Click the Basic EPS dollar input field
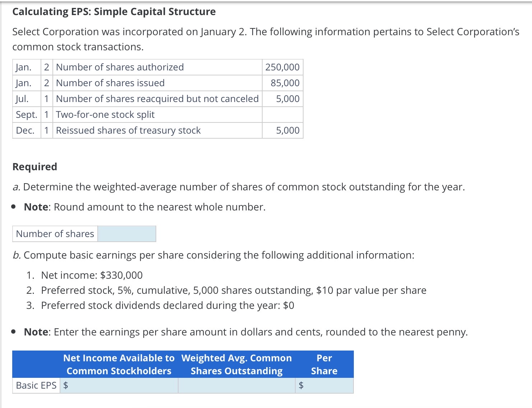532x408 pixels. point(119,385)
